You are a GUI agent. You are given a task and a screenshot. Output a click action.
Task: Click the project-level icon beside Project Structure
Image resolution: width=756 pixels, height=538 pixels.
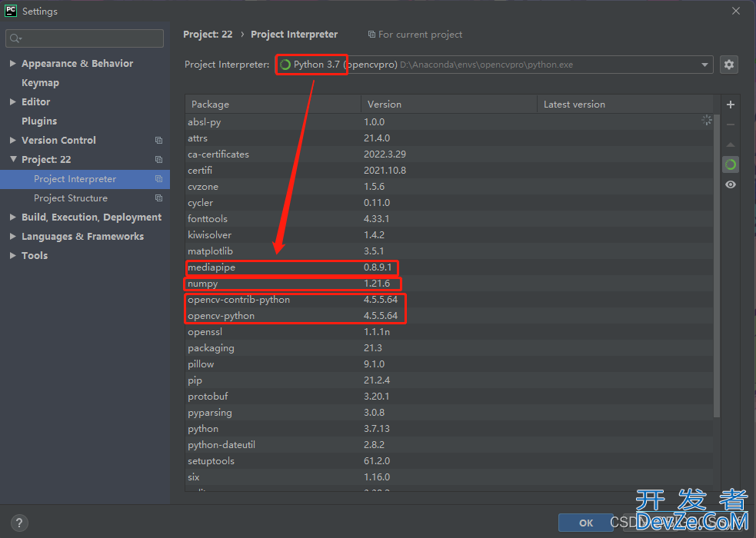click(x=158, y=198)
